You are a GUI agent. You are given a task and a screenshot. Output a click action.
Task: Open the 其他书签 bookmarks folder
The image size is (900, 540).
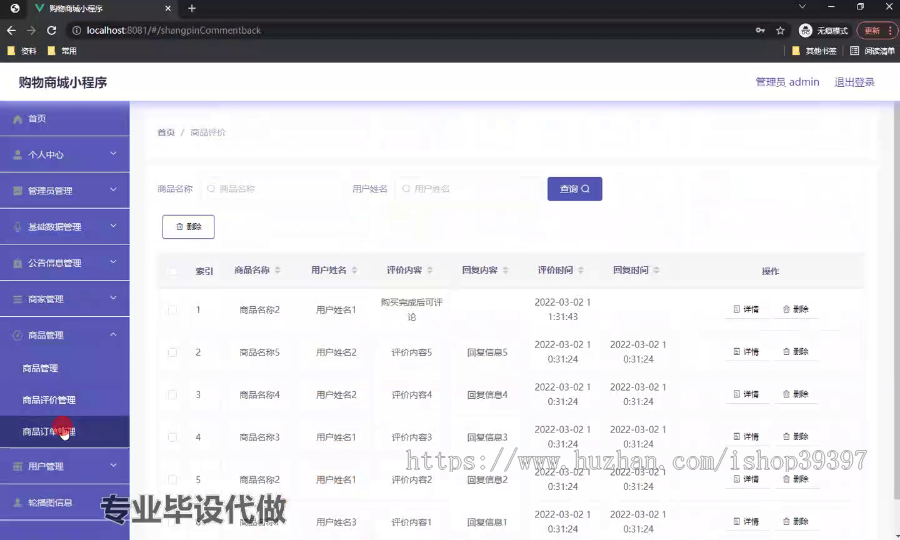pos(814,51)
